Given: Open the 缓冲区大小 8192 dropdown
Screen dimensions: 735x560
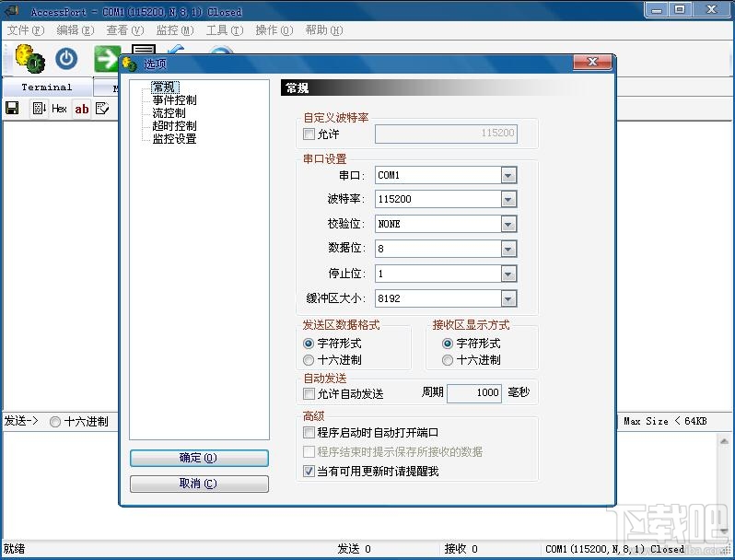Looking at the screenshot, I should (508, 298).
